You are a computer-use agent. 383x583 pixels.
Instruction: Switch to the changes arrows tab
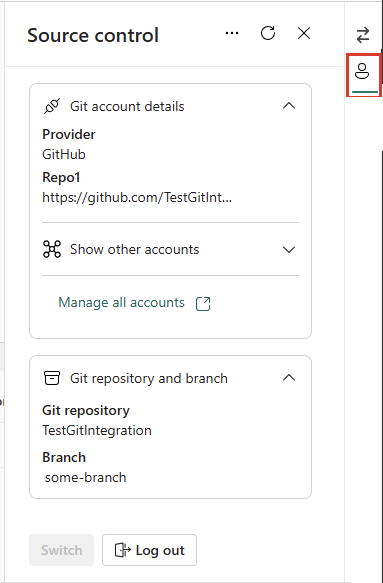pyautogui.click(x=363, y=35)
